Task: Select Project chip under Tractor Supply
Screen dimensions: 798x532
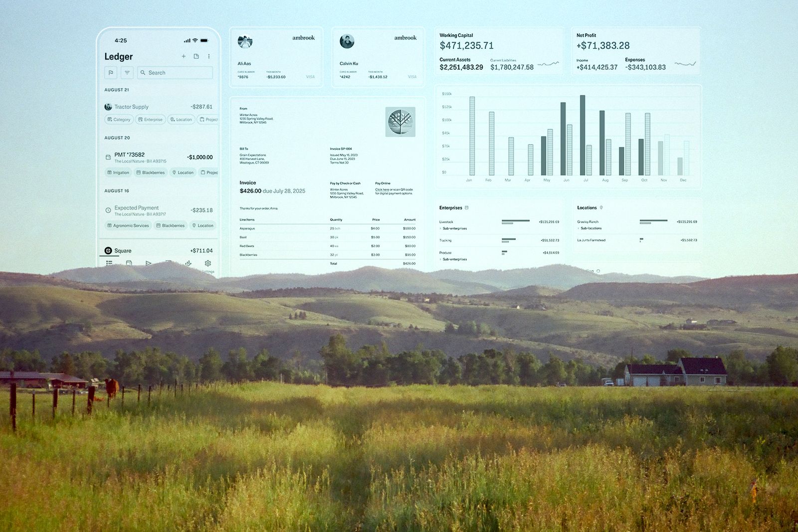Action: (208, 120)
